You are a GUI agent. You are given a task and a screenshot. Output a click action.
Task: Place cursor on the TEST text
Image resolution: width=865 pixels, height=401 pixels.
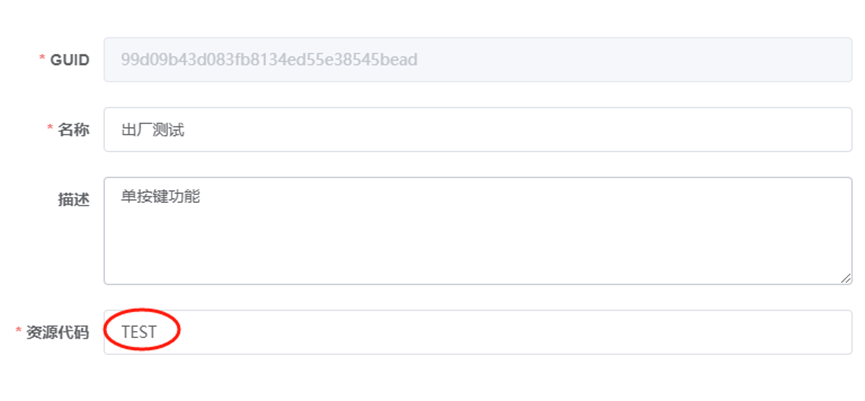pyautogui.click(x=139, y=332)
